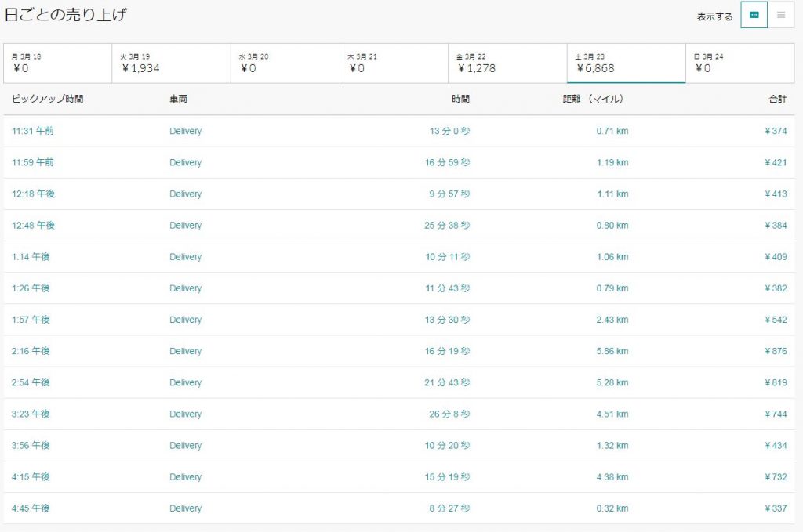Viewport: 803px width, 532px height.
Task: Select the Thursday 3月 21 tab
Action: (394, 63)
